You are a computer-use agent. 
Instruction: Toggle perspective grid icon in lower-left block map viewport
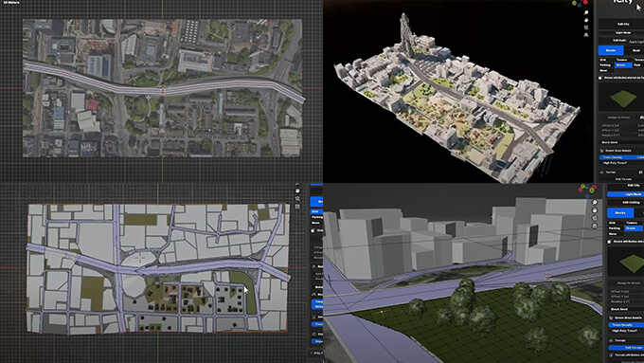tap(297, 207)
